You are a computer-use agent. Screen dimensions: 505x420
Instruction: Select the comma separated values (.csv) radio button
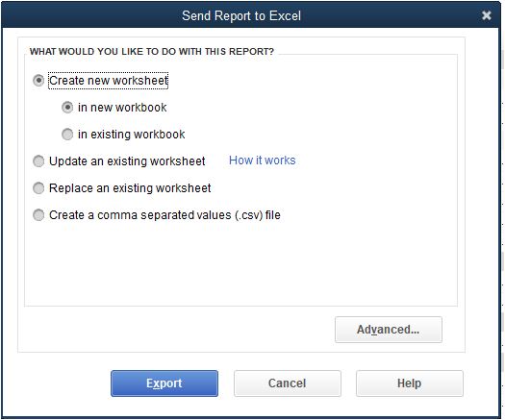click(x=38, y=215)
